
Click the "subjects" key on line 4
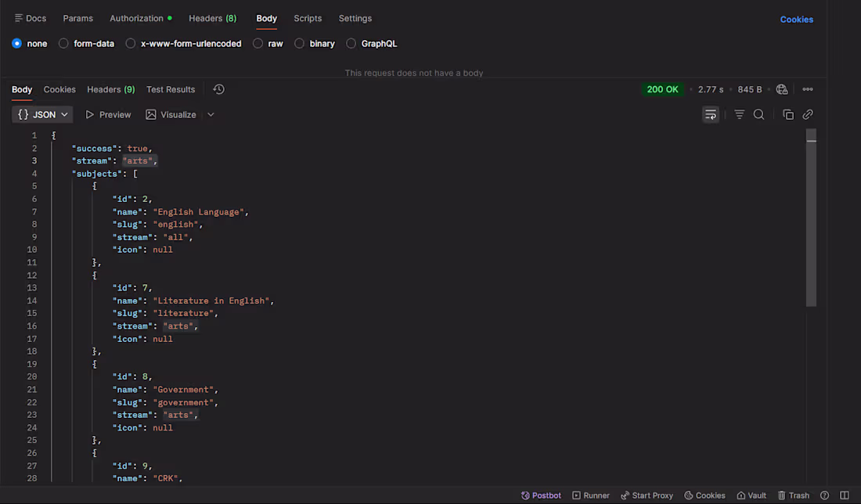tap(96, 174)
